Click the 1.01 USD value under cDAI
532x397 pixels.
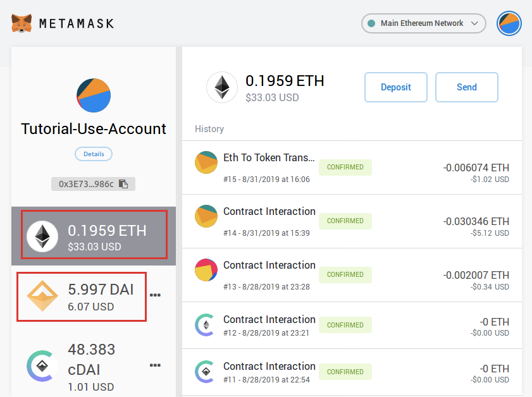[91, 387]
